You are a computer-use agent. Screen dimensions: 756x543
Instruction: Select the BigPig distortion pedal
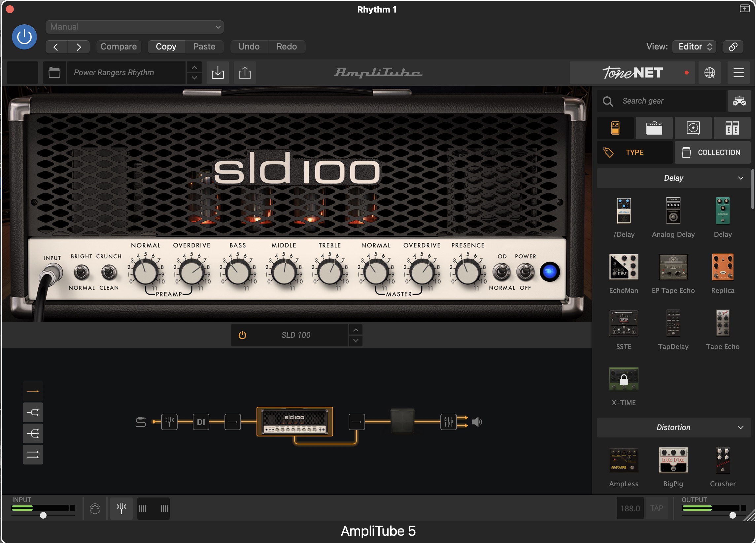[x=673, y=461]
